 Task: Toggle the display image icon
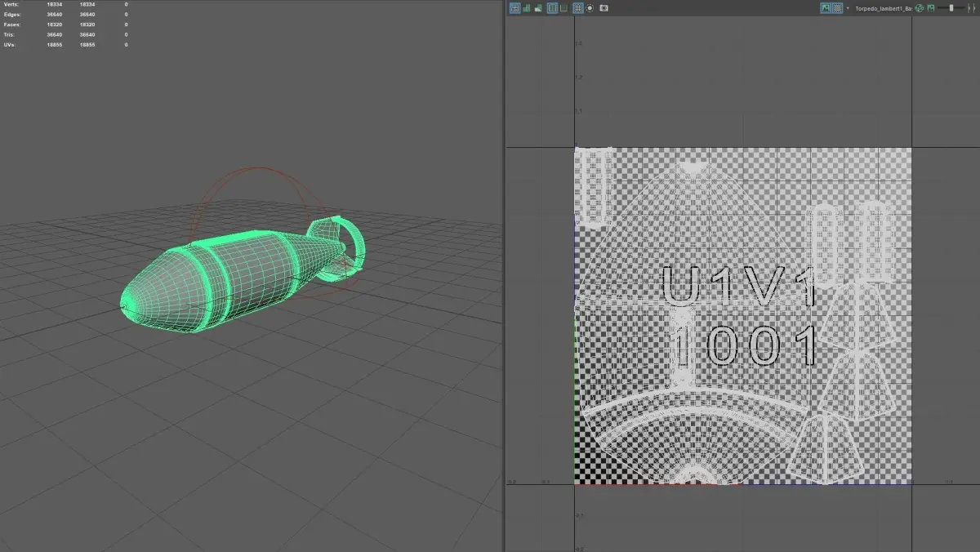pos(826,8)
